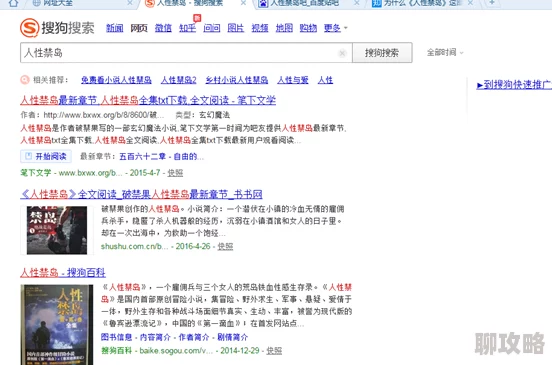Close the 网址大全 tab
The image size is (552, 365).
click(130, 3)
